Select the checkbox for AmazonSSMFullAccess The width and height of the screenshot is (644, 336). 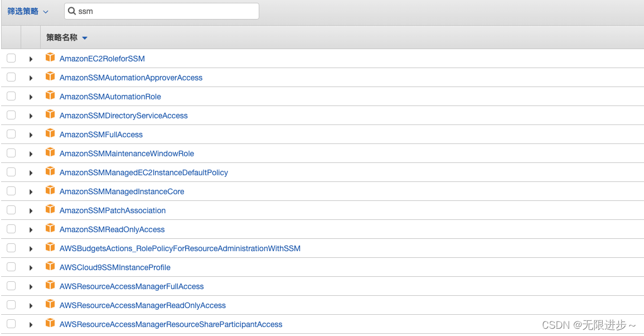11,134
